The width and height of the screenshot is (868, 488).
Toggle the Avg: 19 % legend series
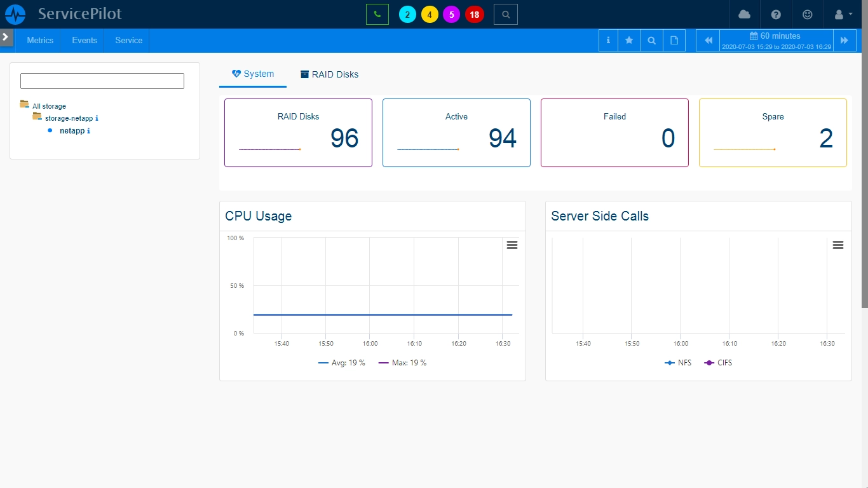click(342, 363)
